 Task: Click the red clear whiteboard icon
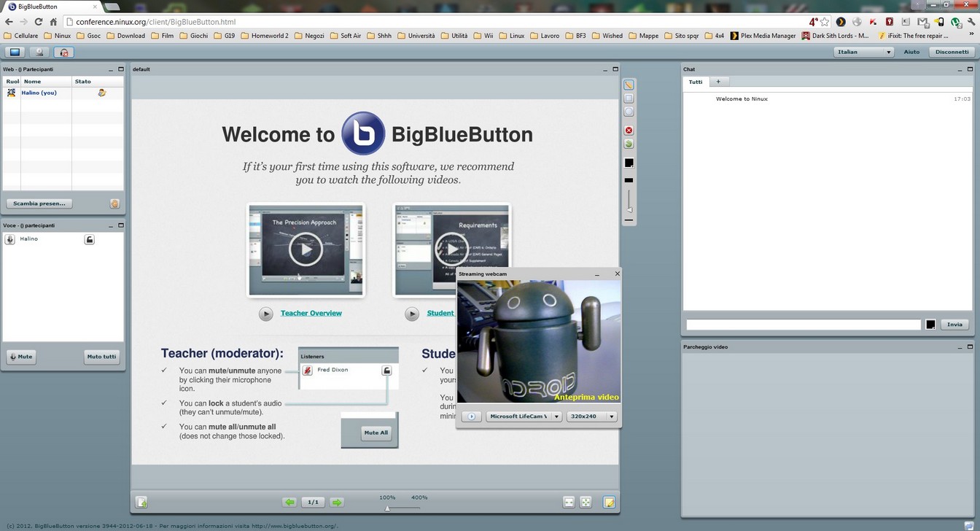pyautogui.click(x=629, y=131)
